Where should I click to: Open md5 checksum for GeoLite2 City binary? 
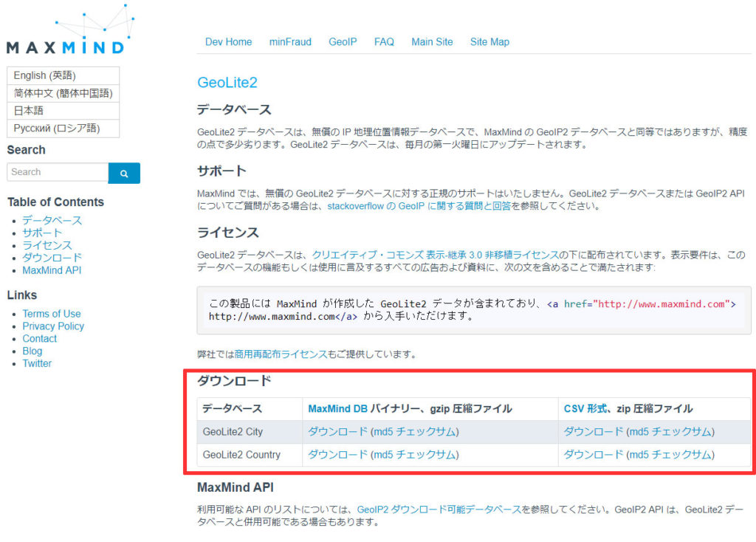(414, 431)
